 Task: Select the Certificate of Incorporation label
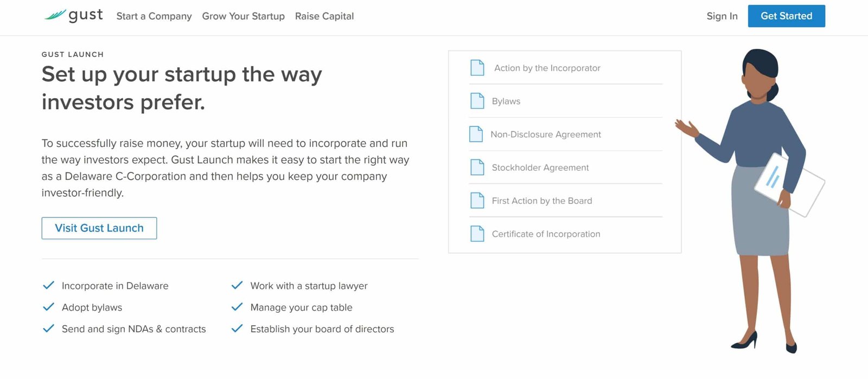[x=546, y=234]
